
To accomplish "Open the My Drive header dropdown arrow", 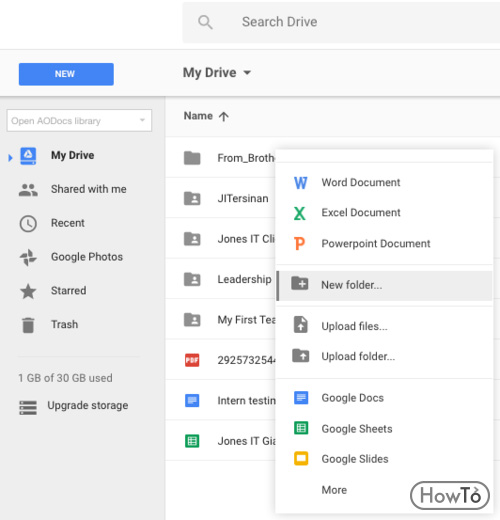I will (x=247, y=73).
